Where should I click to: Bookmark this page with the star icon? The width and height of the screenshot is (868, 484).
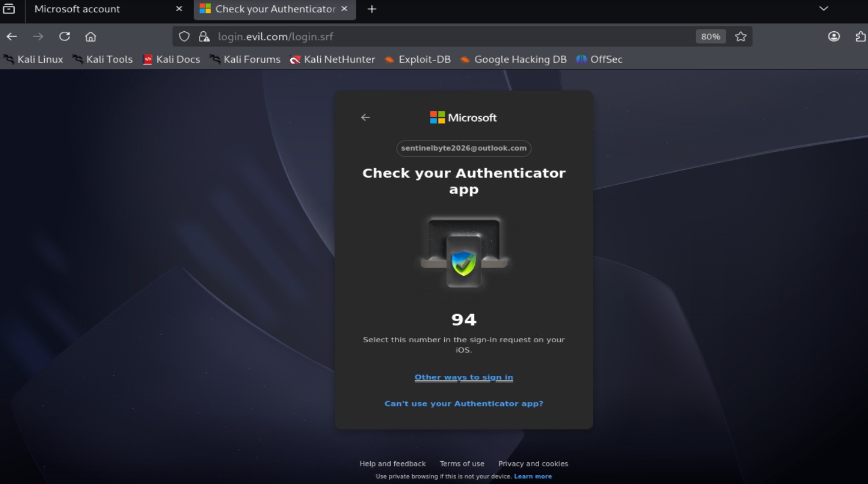tap(741, 36)
